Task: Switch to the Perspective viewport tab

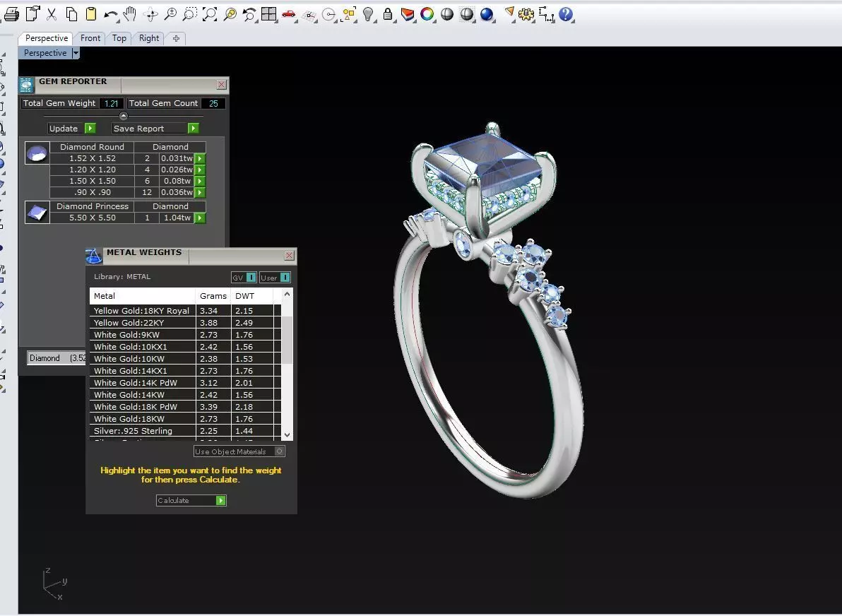Action: click(47, 38)
